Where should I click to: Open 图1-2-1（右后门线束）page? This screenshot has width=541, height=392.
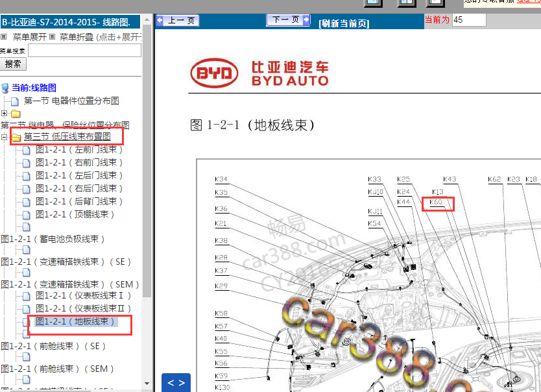click(79, 188)
